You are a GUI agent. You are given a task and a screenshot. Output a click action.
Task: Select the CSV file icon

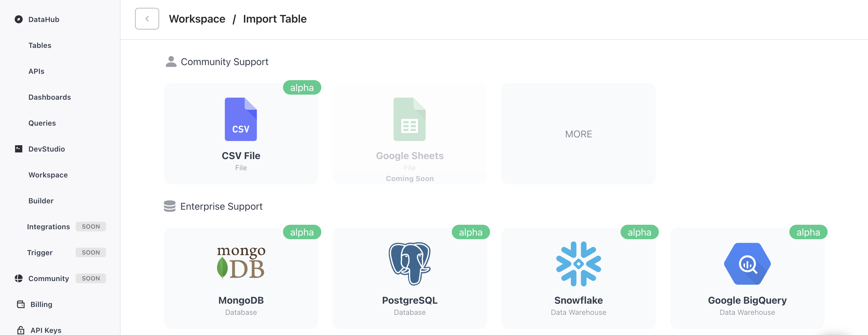[241, 119]
